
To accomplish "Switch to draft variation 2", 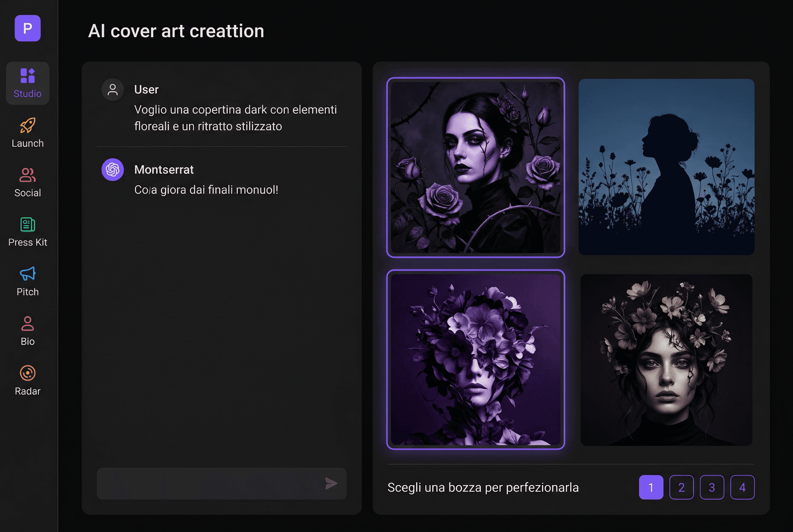I will pyautogui.click(x=681, y=487).
